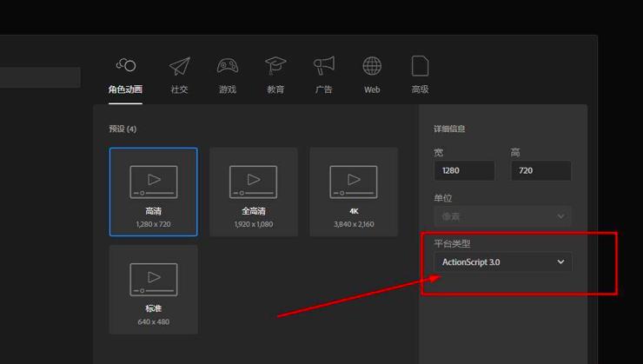Choose the 全高清 1,920 x 1,080 preset
The width and height of the screenshot is (643, 364).
[x=254, y=192]
